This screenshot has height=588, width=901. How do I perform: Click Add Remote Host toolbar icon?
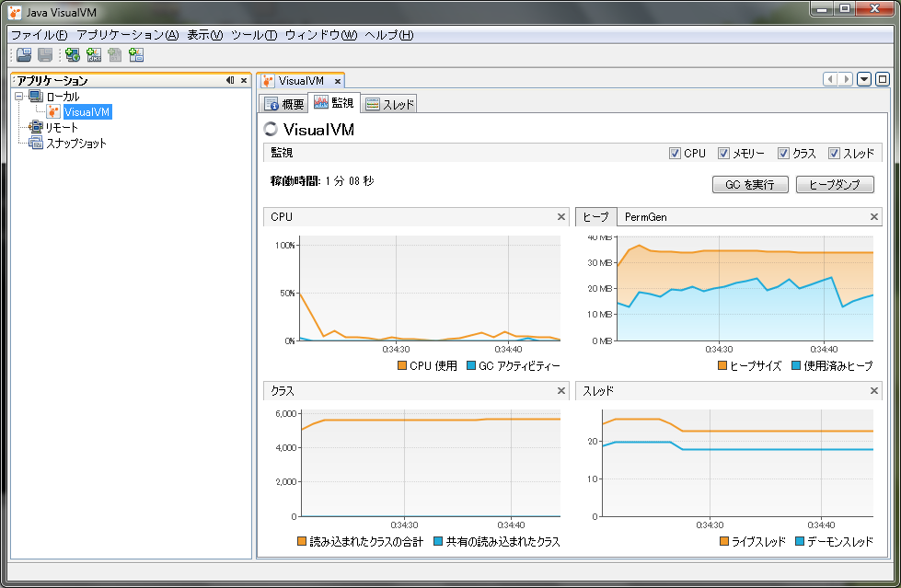coord(73,54)
